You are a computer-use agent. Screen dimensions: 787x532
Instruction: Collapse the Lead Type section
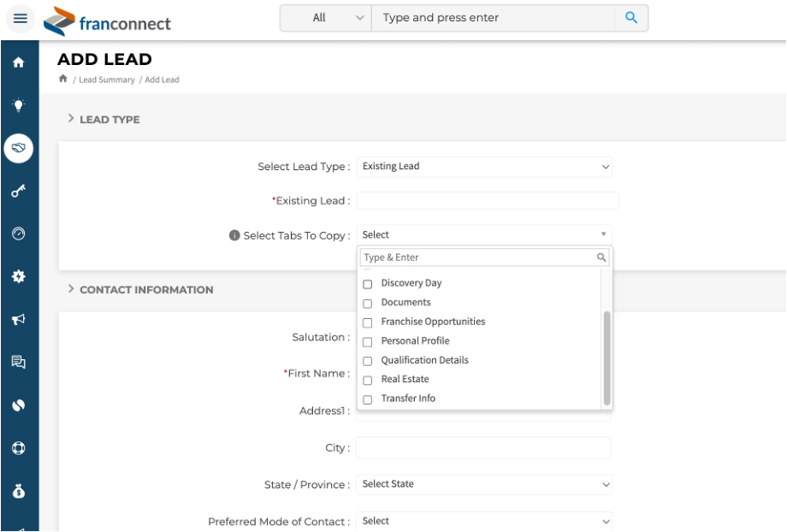point(71,119)
